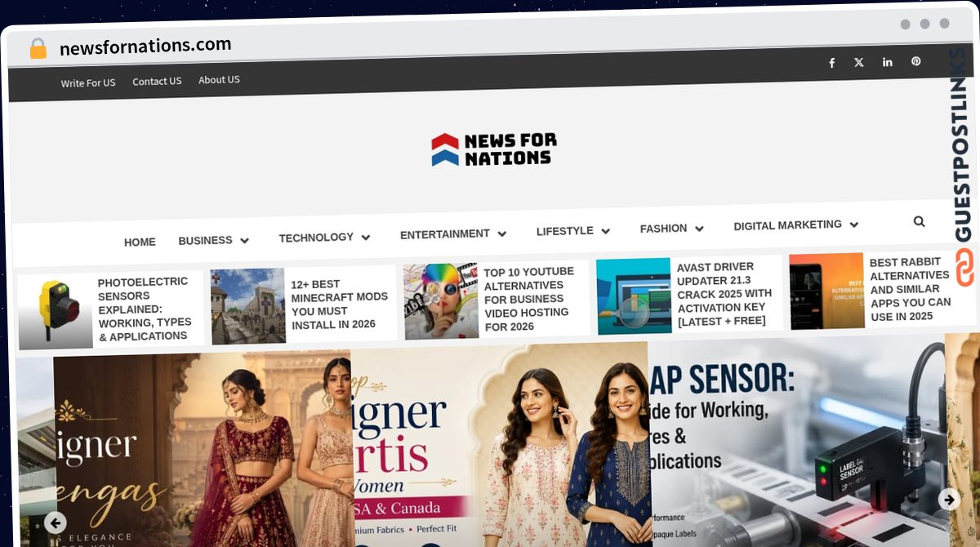Open the X (Twitter) social icon
This screenshot has width=980, height=547.
tap(858, 62)
